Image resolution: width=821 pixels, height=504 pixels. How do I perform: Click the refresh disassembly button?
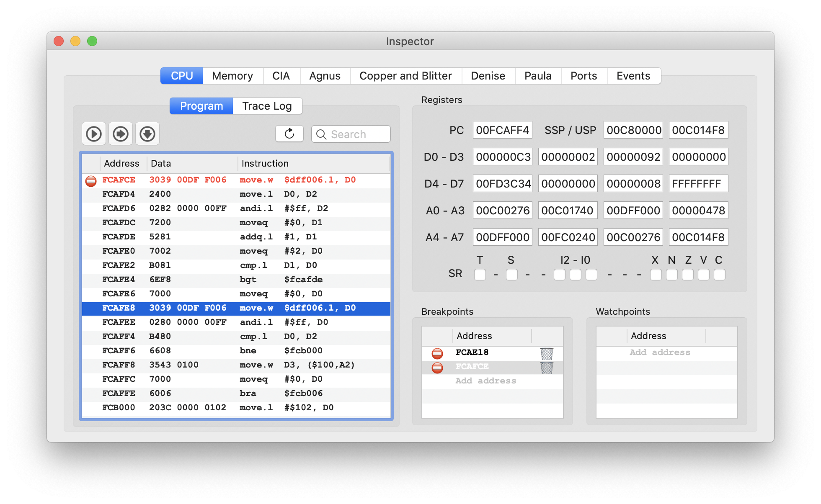pos(289,134)
